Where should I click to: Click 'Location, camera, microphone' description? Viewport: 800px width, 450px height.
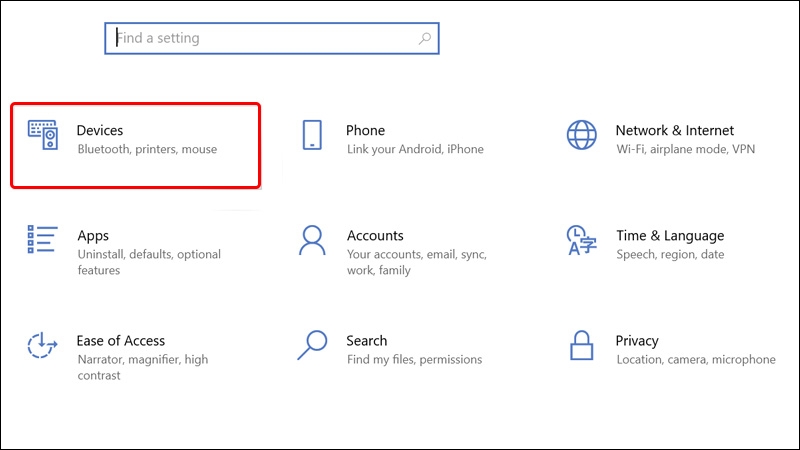point(696,360)
